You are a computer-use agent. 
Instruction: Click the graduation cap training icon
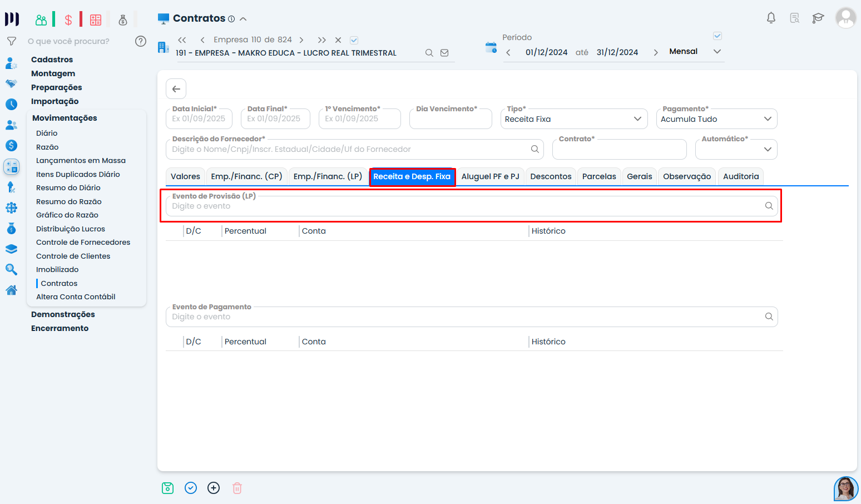pos(818,18)
